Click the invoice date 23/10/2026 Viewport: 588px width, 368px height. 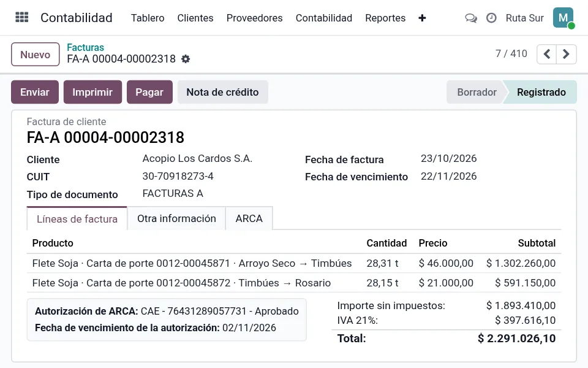[448, 158]
